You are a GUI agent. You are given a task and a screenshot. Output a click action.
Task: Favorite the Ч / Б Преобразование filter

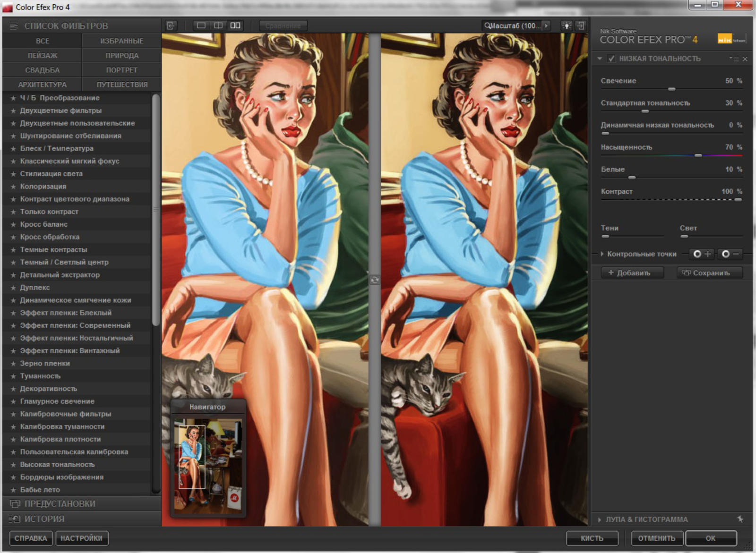(13, 98)
